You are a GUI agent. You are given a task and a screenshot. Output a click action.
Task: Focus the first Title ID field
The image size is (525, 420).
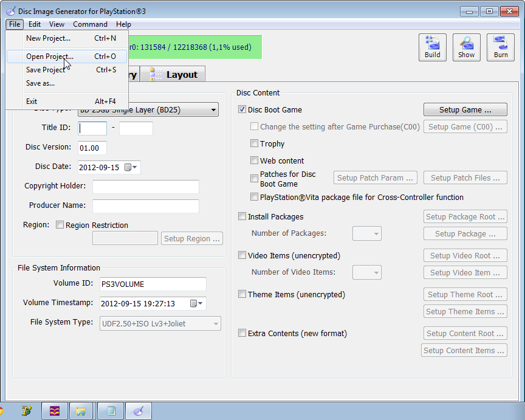[x=92, y=128]
